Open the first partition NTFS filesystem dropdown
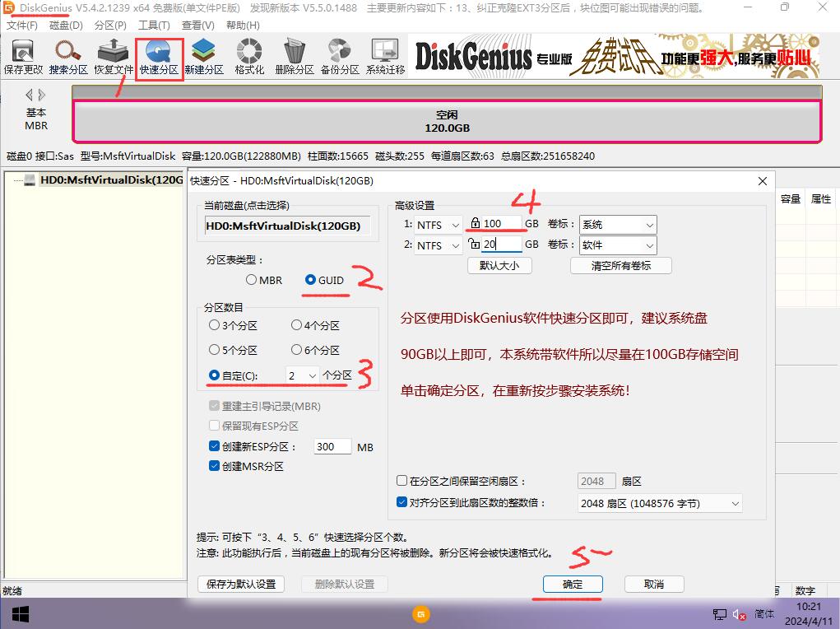 point(438,225)
